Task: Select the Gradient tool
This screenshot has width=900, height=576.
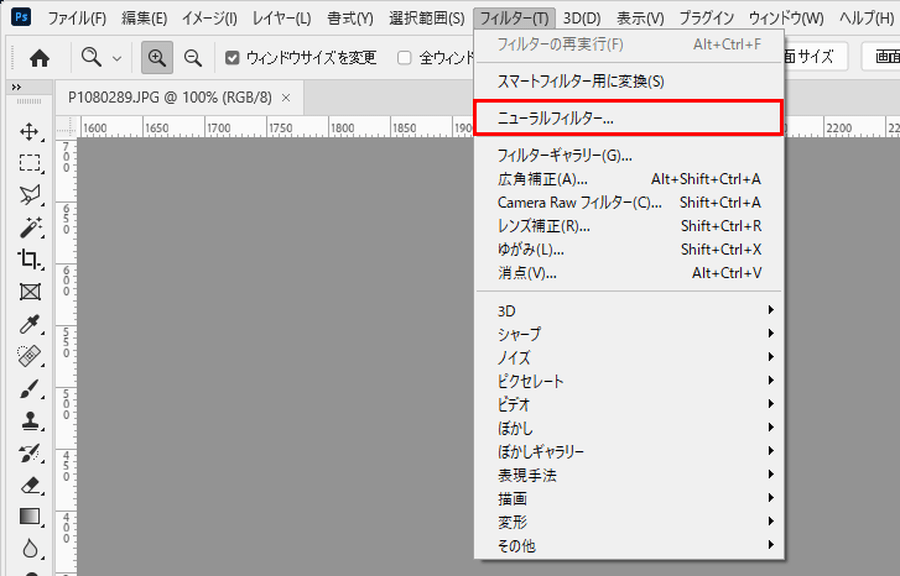Action: point(30,517)
